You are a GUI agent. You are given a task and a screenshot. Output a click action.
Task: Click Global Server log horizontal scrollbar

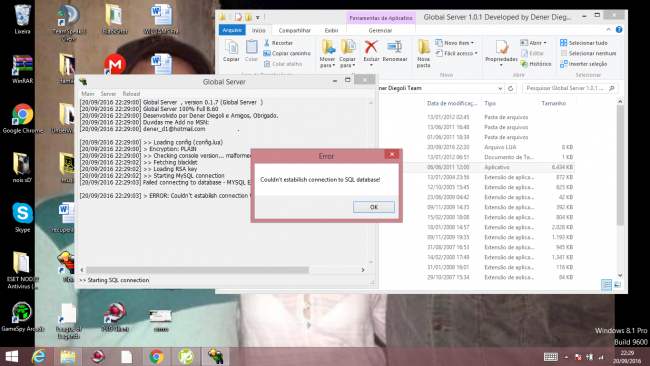(197, 270)
